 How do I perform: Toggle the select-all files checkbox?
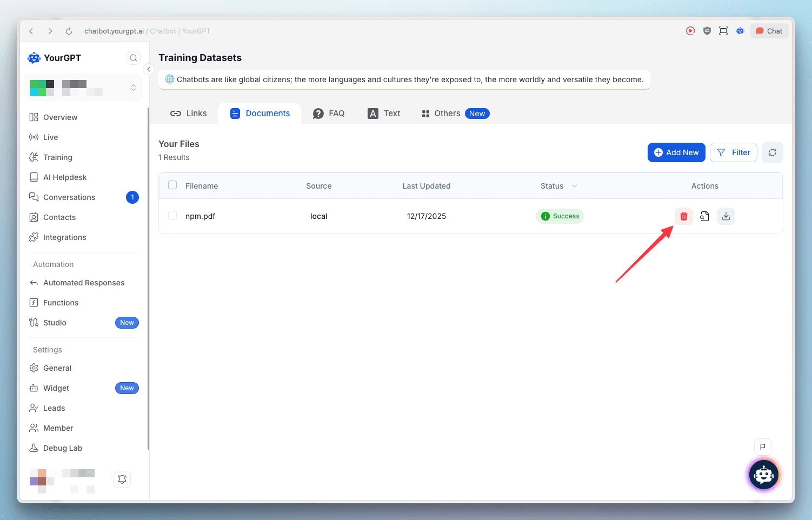172,185
